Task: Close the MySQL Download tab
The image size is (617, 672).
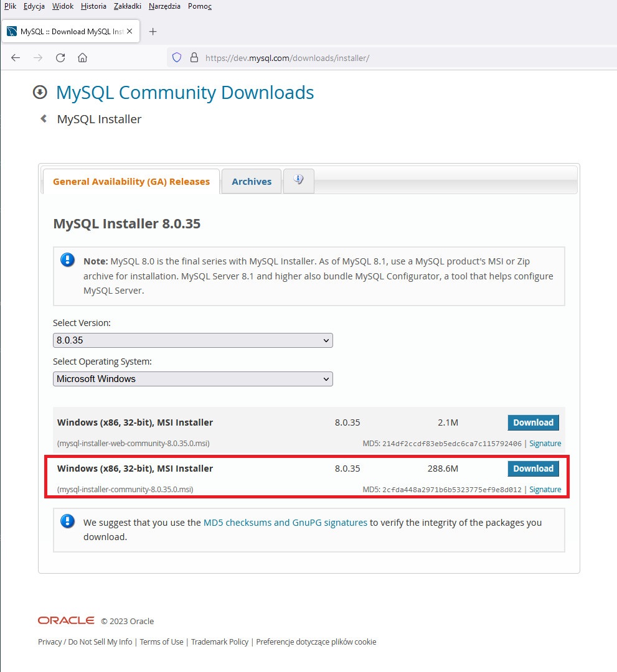Action: pos(130,31)
